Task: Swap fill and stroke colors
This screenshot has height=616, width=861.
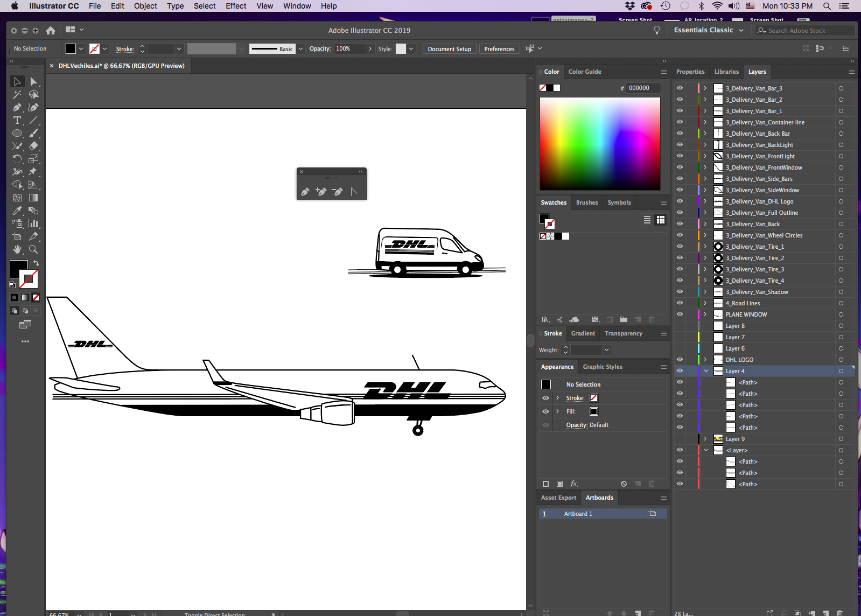Action: point(36,263)
